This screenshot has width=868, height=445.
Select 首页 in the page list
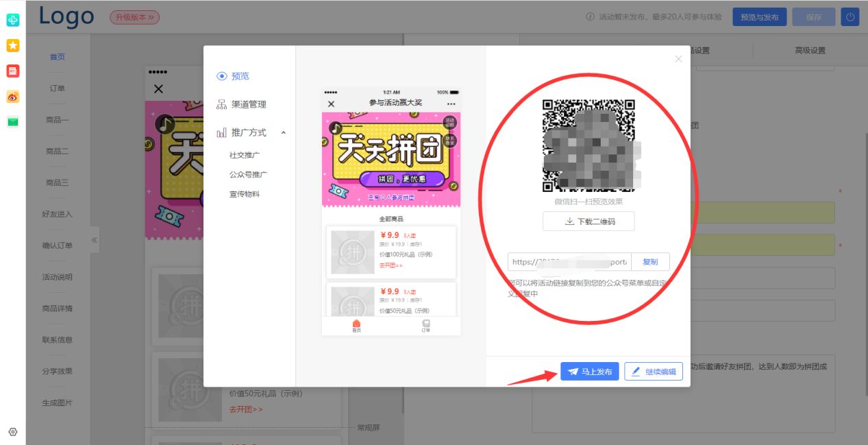coord(58,57)
